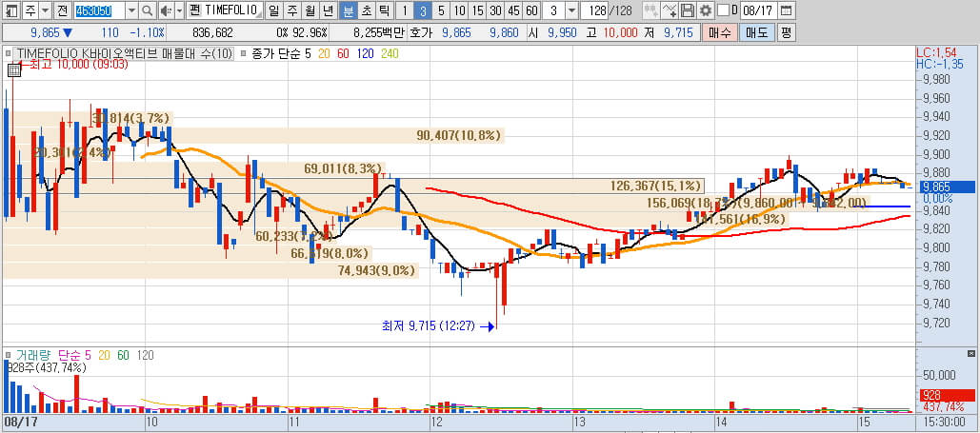980x433 pixels.
Task: Click the 08/17 date field
Action: pyautogui.click(x=759, y=10)
